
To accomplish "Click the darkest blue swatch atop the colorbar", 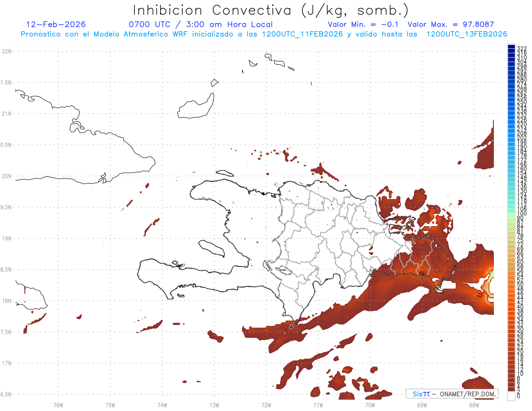I will coord(511,47).
